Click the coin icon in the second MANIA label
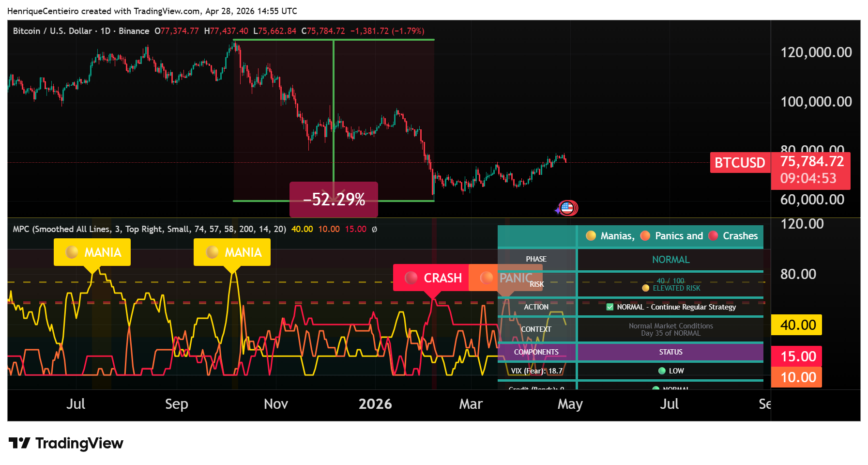Image resolution: width=868 pixels, height=465 pixels. [x=212, y=252]
